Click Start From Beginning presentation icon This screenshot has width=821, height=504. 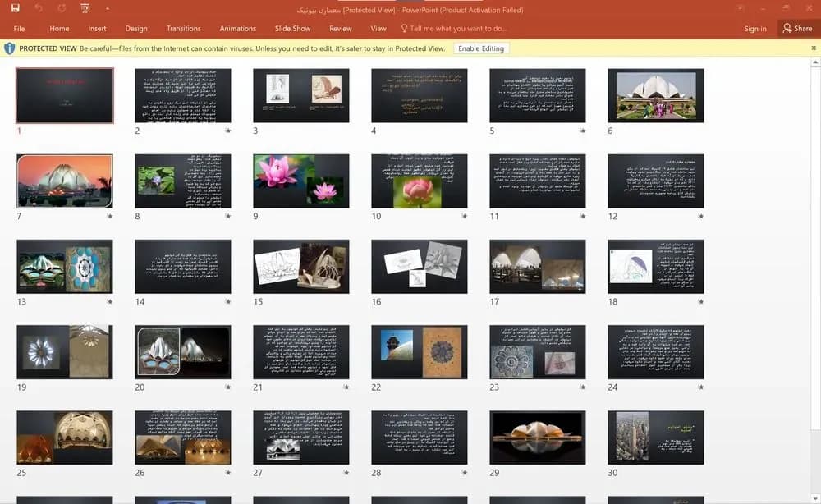click(85, 8)
